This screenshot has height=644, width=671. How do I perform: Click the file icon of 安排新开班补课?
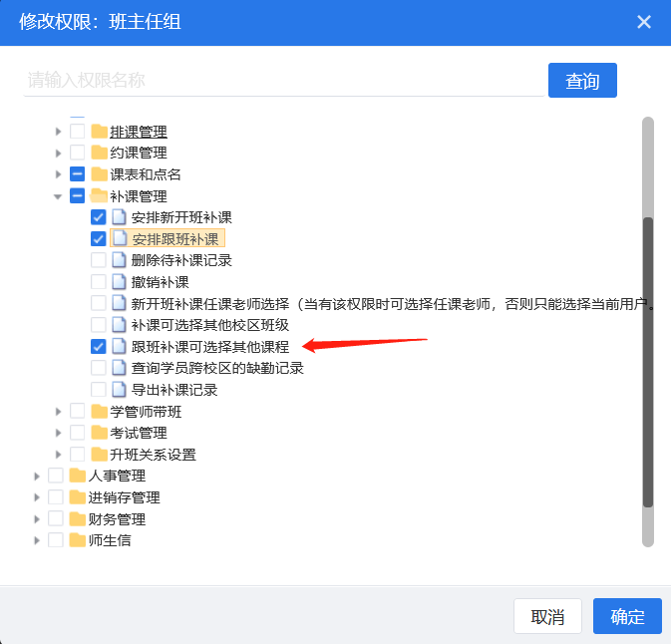coord(119,217)
